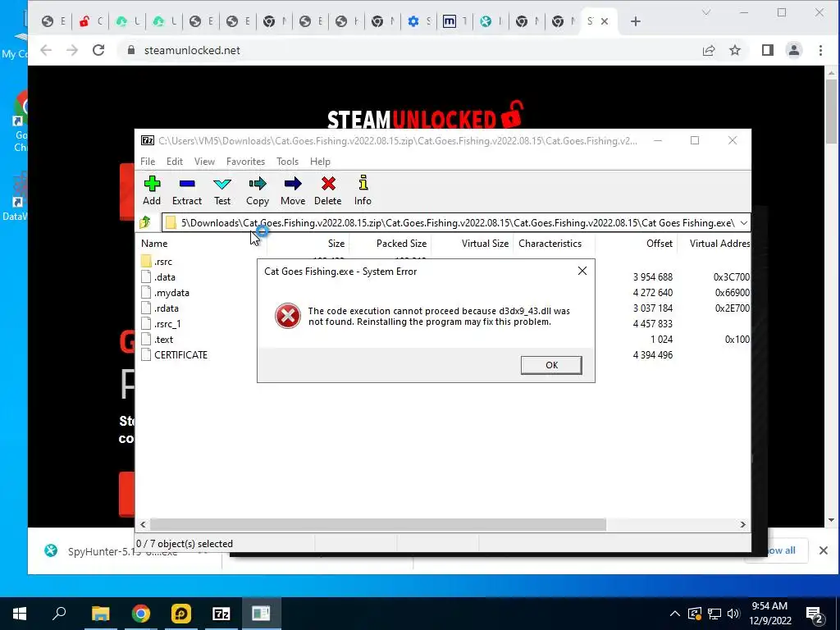Open the Chrome three-dot menu
The image size is (840, 630).
[820, 50]
